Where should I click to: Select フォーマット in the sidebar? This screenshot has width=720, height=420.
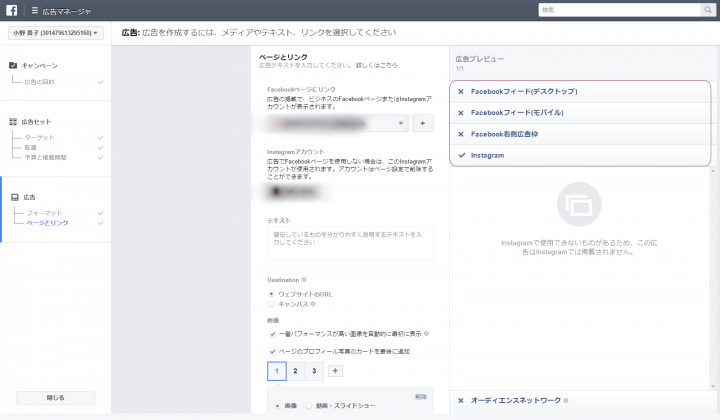coord(44,213)
